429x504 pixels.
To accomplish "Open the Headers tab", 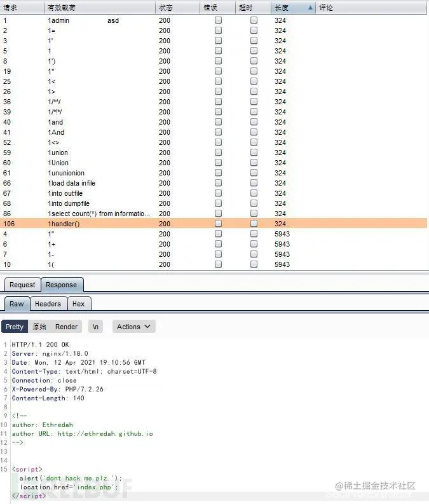I will coord(48,304).
